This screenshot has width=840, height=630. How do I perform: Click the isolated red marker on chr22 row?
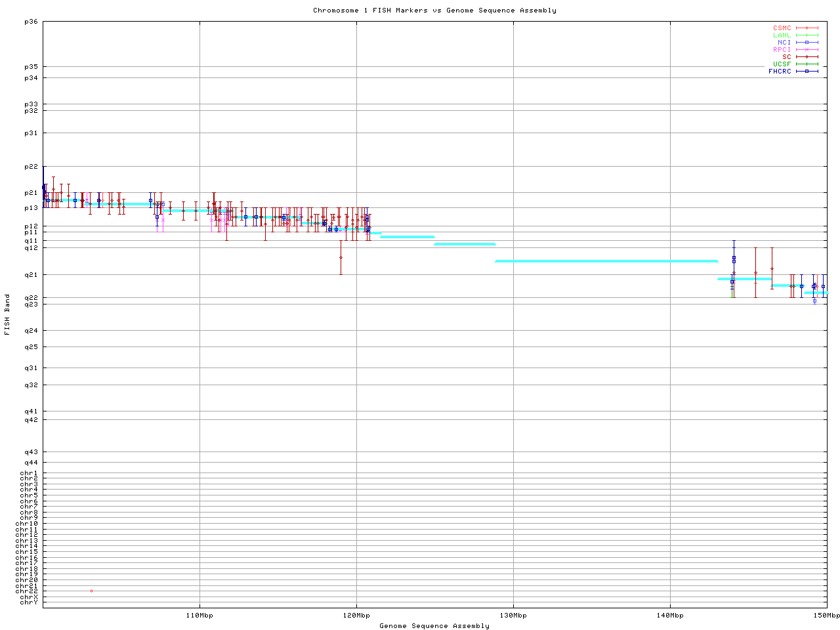[91, 591]
